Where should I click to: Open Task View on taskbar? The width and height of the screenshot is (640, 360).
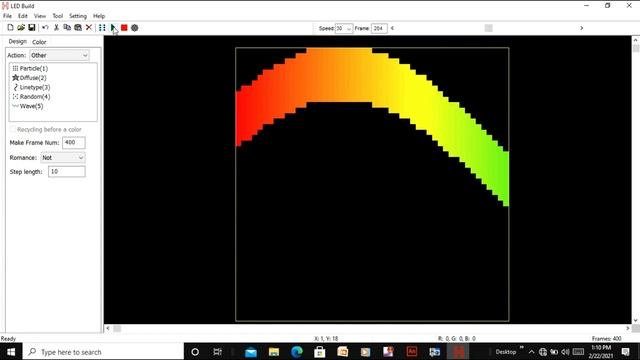coord(218,352)
